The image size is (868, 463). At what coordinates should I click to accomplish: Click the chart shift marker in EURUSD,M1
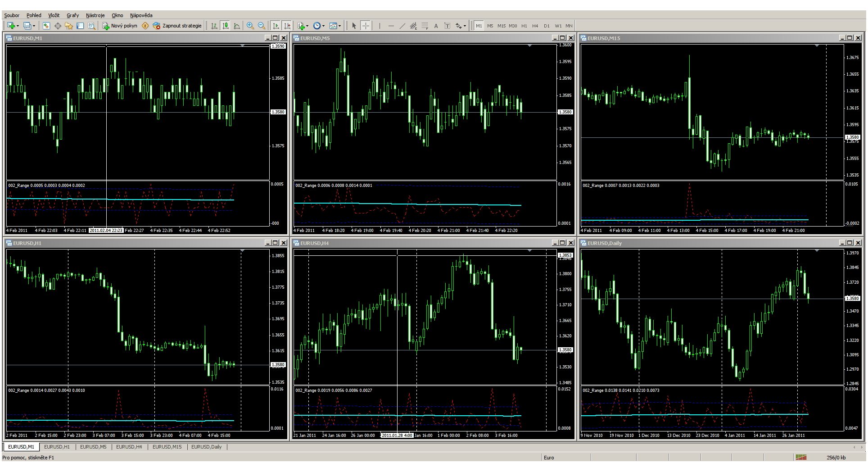[243, 46]
